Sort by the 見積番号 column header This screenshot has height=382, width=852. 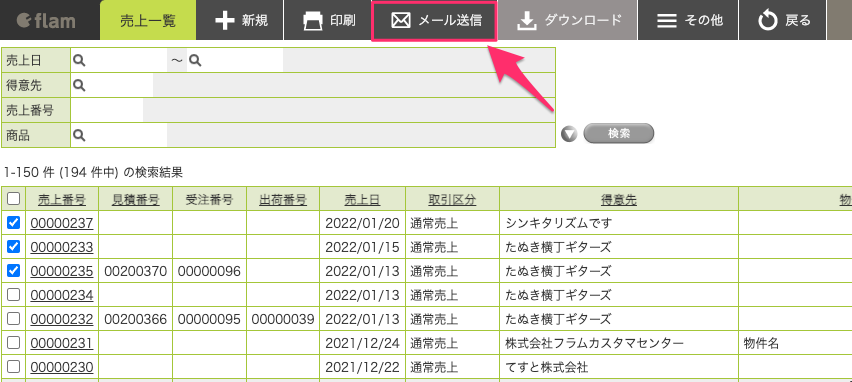(x=135, y=200)
